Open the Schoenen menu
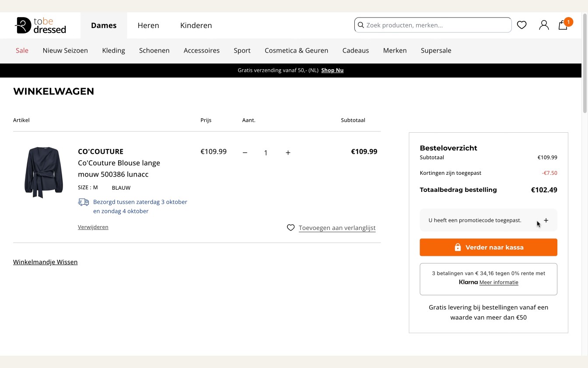 (154, 50)
